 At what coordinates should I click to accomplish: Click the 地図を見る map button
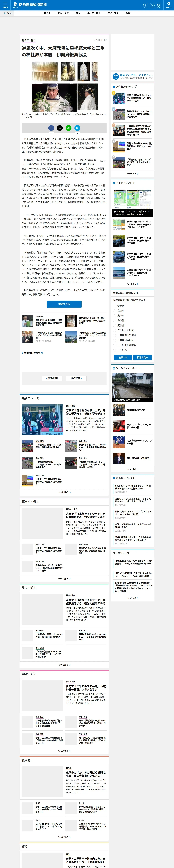pyautogui.click(x=64, y=304)
